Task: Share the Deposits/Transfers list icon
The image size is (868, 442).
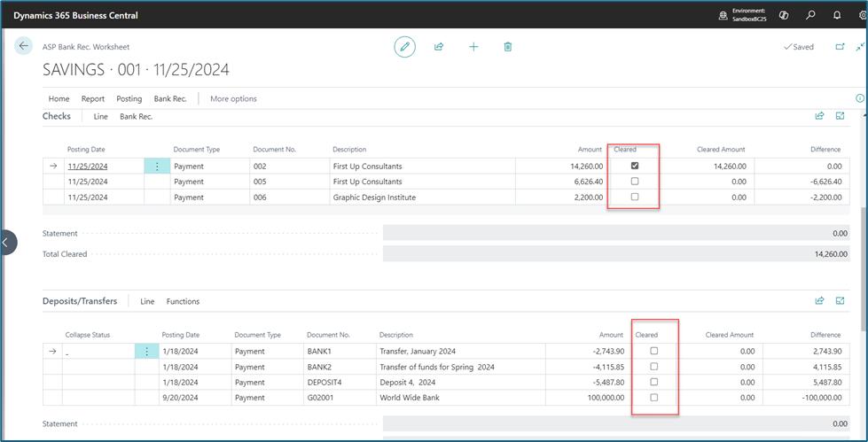Action: 819,301
